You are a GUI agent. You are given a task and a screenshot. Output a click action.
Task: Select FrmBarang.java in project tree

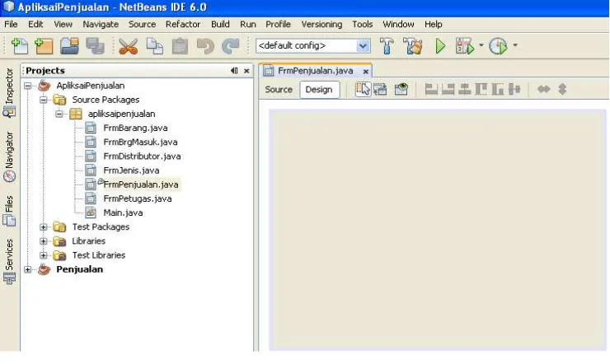click(135, 128)
